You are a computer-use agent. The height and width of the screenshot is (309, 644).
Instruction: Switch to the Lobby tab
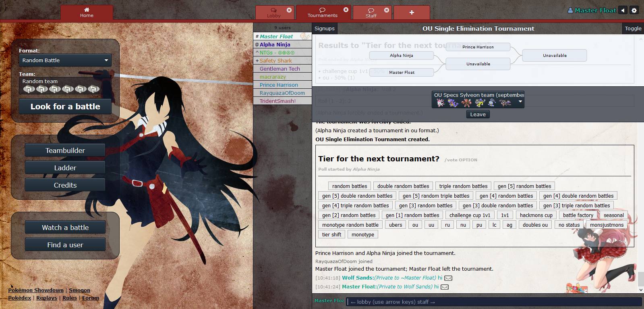pos(274,13)
